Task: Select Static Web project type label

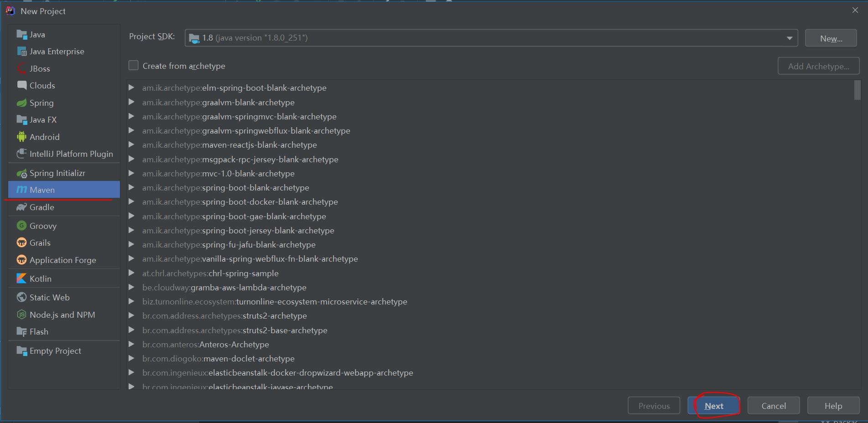Action: (x=50, y=298)
